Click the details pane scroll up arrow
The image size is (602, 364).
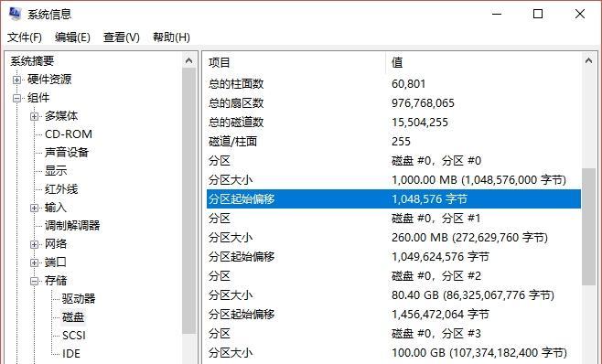(588, 60)
